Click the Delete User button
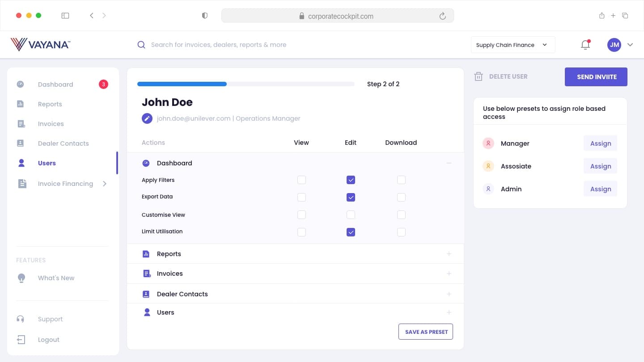The height and width of the screenshot is (362, 644). tap(501, 76)
